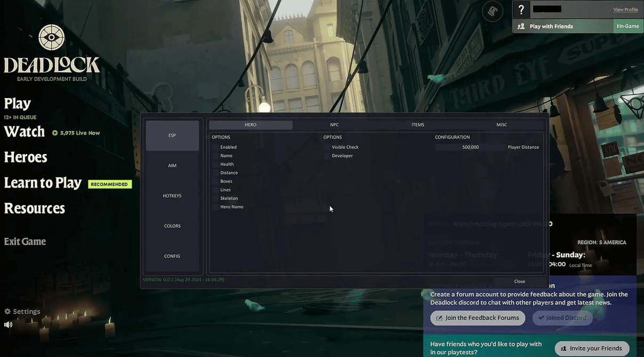The height and width of the screenshot is (357, 644).
Task: Click the '12+ IN QUEUE' text
Action: [20, 117]
